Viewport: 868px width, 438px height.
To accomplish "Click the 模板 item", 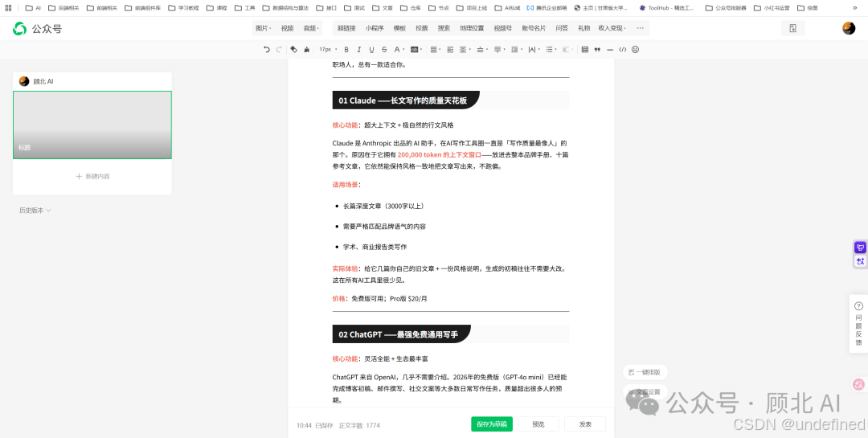I will coord(399,28).
